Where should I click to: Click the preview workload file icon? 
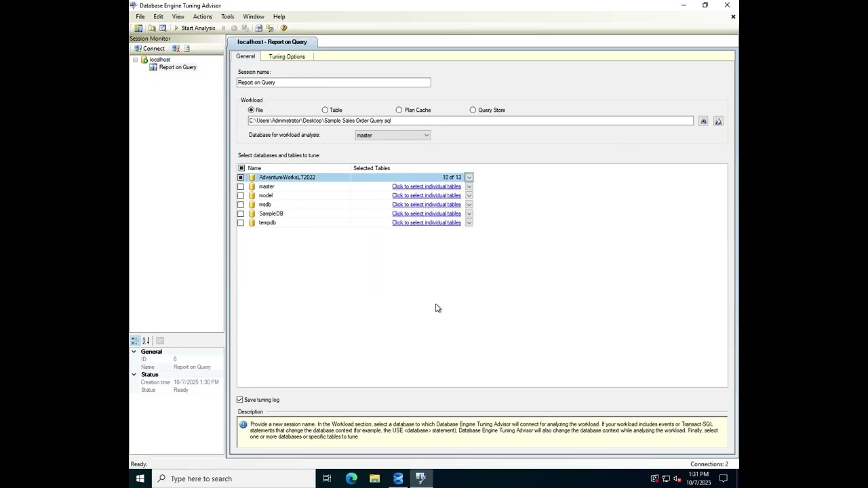(718, 121)
